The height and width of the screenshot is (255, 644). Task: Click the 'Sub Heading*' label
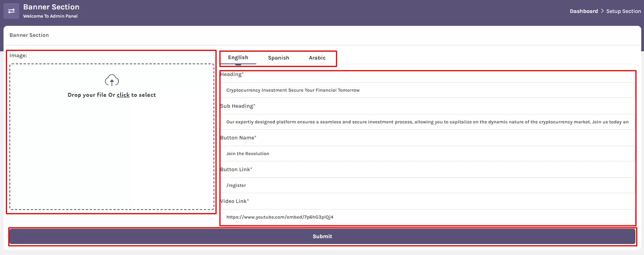pos(238,106)
